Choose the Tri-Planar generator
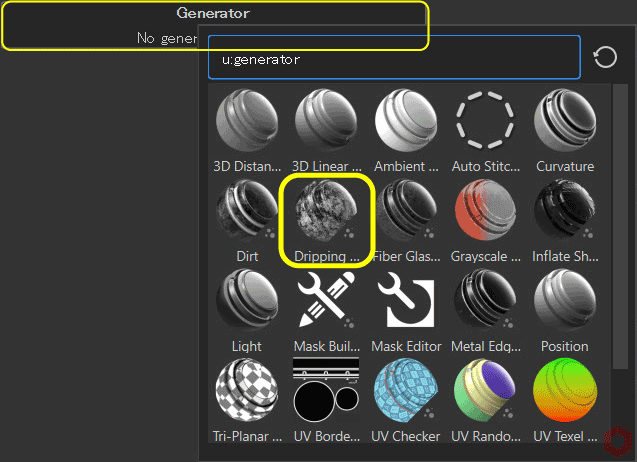The width and height of the screenshot is (637, 462). (247, 400)
